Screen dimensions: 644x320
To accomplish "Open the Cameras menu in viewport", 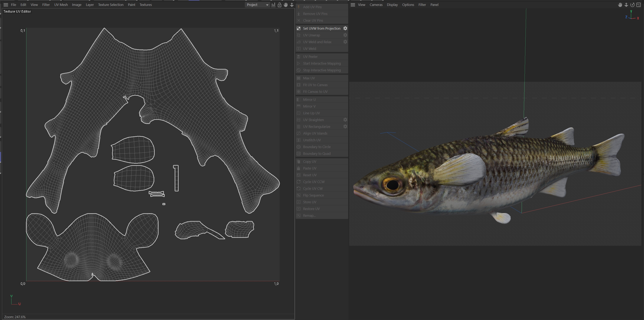I will 376,5.
